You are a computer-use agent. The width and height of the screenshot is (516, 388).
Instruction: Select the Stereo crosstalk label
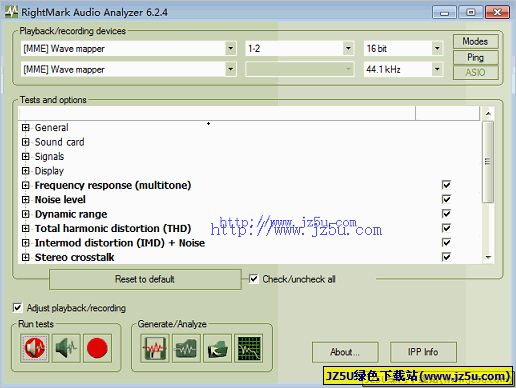pyautogui.click(x=75, y=257)
